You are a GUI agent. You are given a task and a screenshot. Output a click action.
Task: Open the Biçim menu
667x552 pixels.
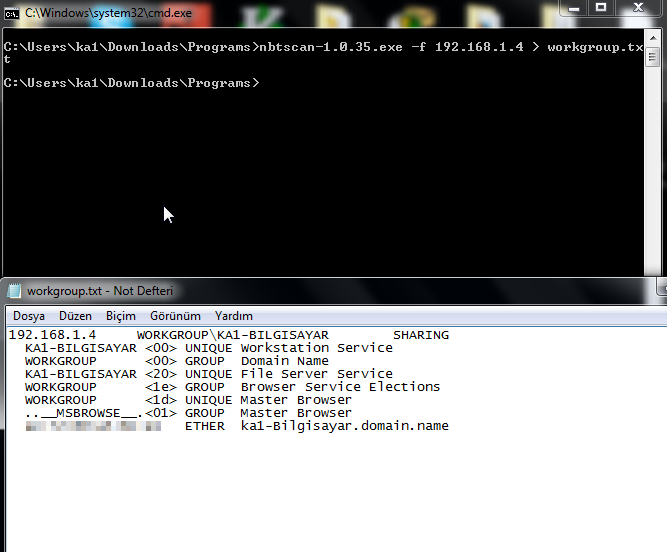tap(120, 316)
